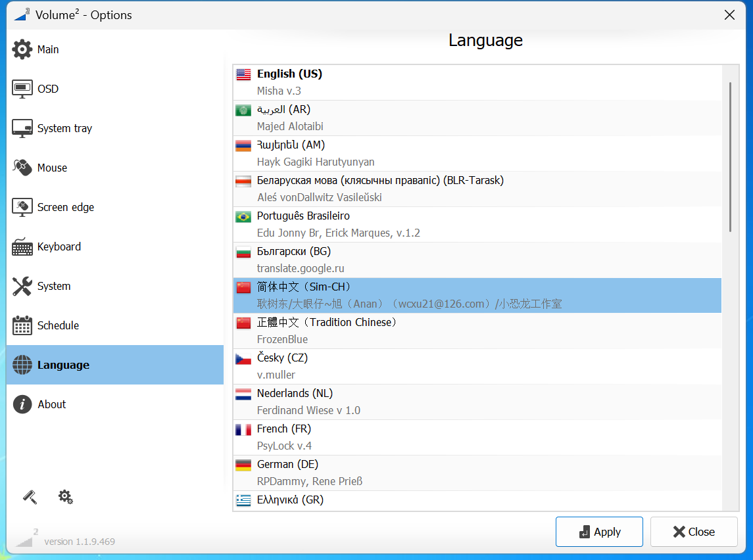Screen dimensions: 753x560
Task: Open Screen edge settings icon
Action: point(22,208)
